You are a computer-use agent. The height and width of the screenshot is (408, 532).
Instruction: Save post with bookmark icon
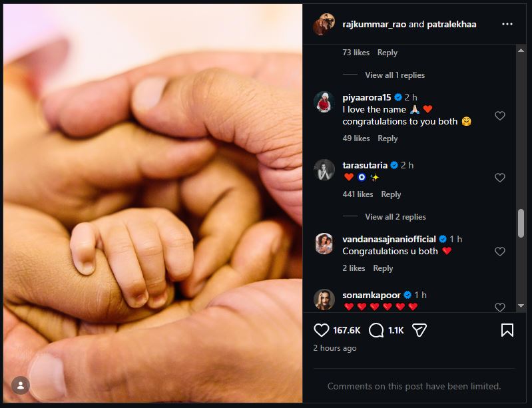[507, 330]
